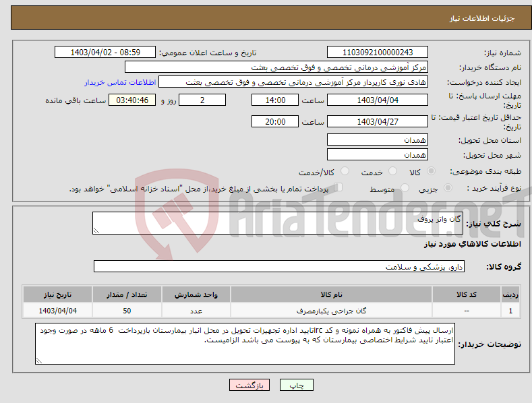Select the متوسط purchase type radio

tap(405, 187)
